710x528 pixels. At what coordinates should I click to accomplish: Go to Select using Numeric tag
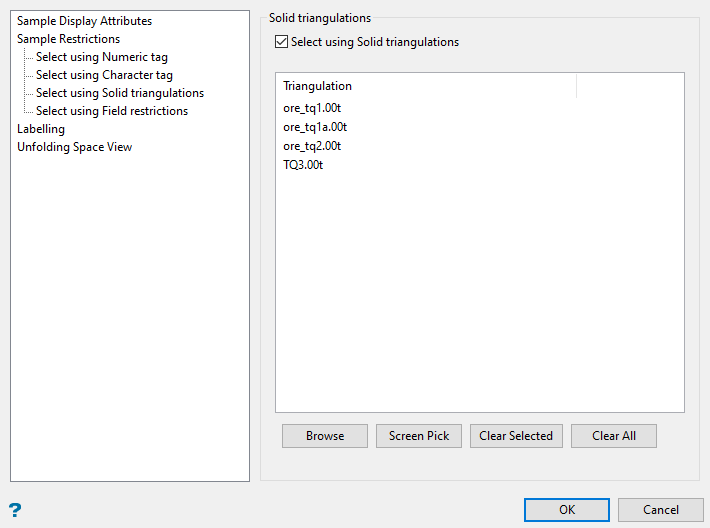pos(101,57)
